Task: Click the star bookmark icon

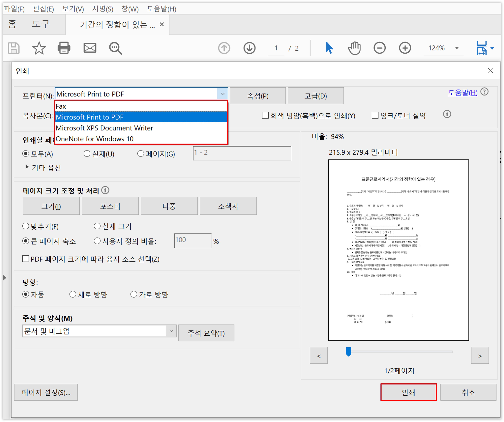Action: [x=39, y=48]
